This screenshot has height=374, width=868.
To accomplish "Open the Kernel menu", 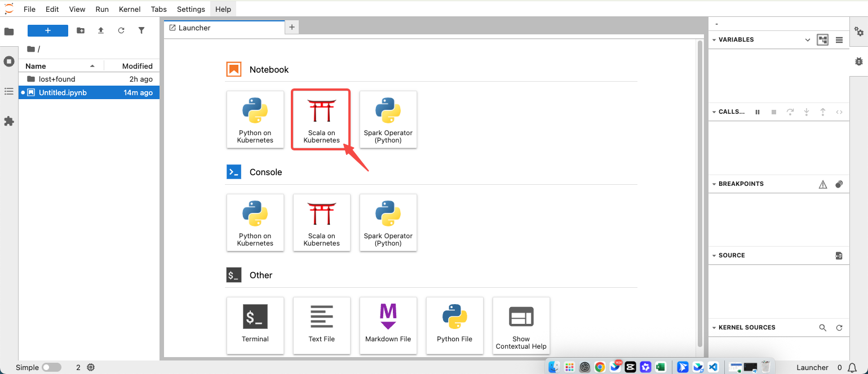I will coord(130,9).
